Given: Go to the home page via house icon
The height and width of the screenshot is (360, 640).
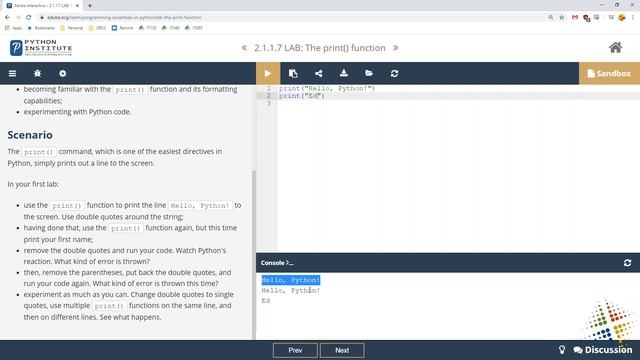Looking at the screenshot, I should pos(616,48).
